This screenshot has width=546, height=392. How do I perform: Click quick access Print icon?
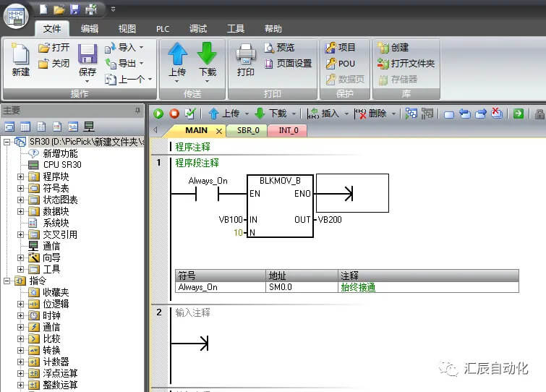91,9
